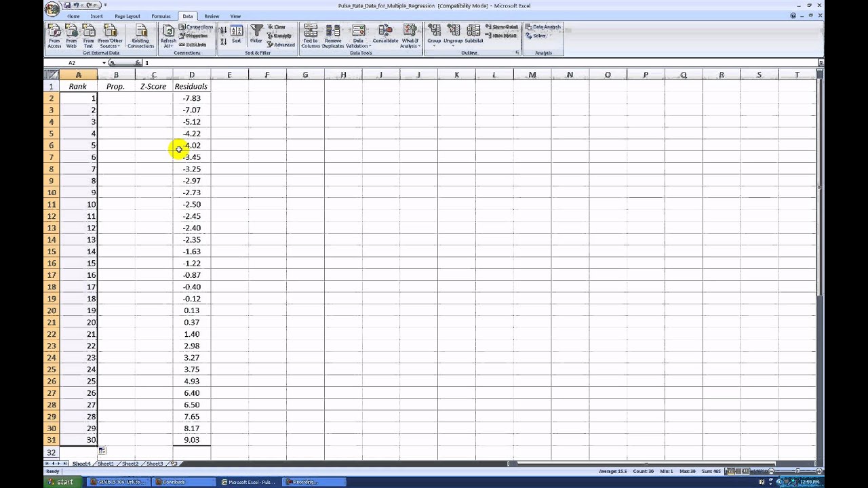This screenshot has width=868, height=488.
Task: Click the Select All corner button
Action: coord(52,75)
